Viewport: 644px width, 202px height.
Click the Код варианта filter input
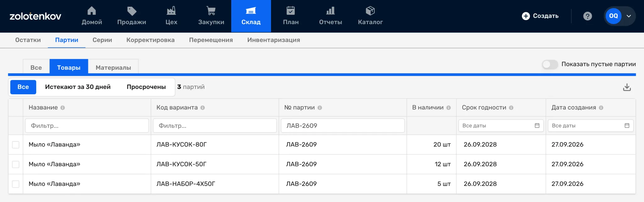click(215, 126)
